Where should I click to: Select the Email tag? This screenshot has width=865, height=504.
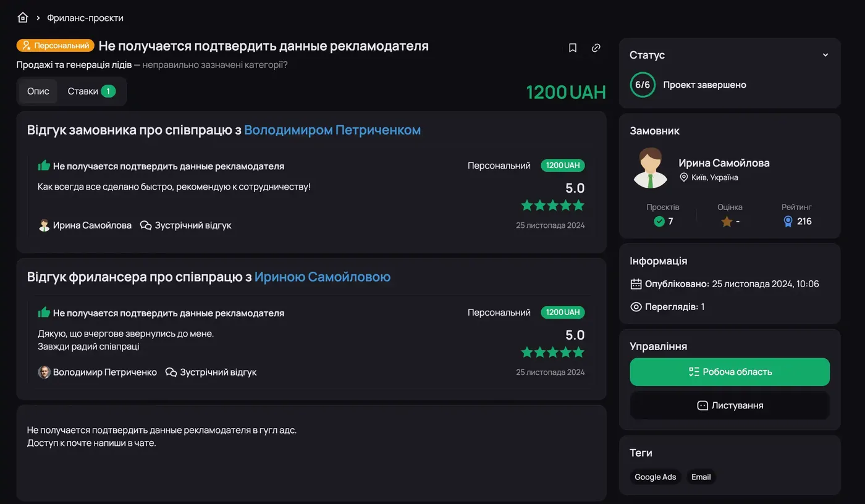701,477
